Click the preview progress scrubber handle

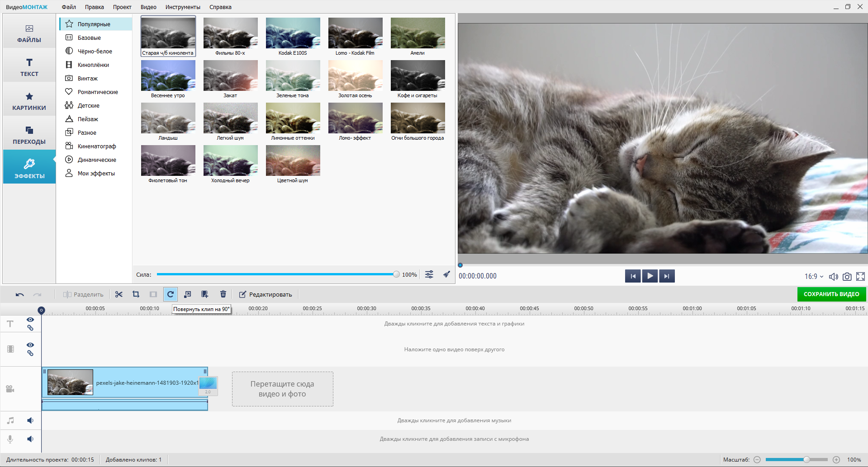click(460, 265)
